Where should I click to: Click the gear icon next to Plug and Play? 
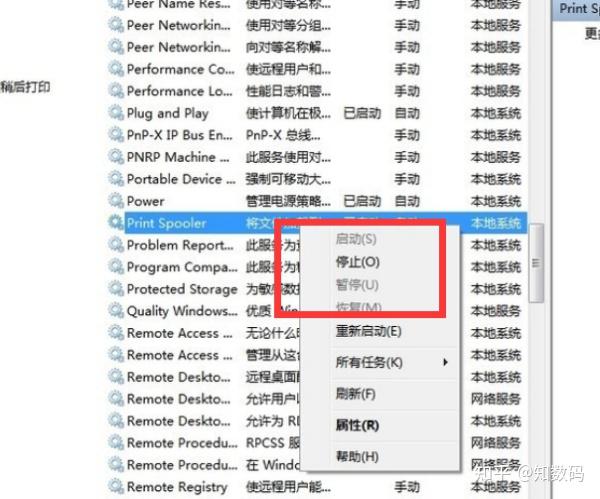[116, 113]
